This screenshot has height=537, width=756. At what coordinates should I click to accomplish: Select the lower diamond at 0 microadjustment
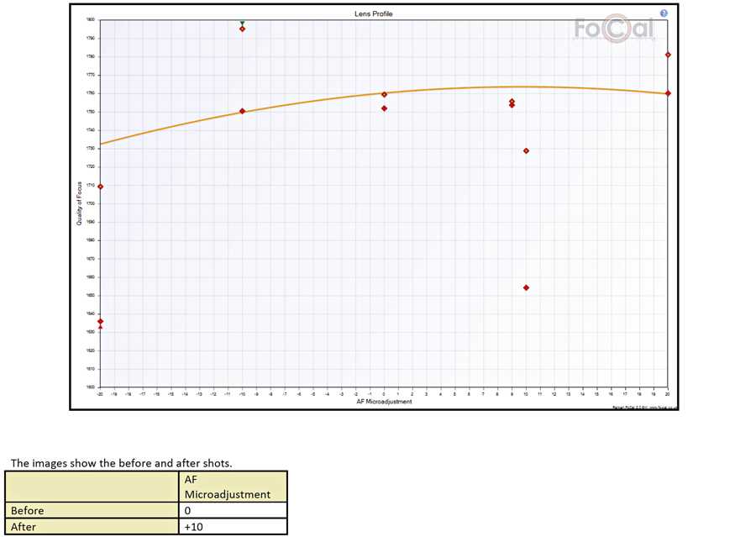pos(384,108)
